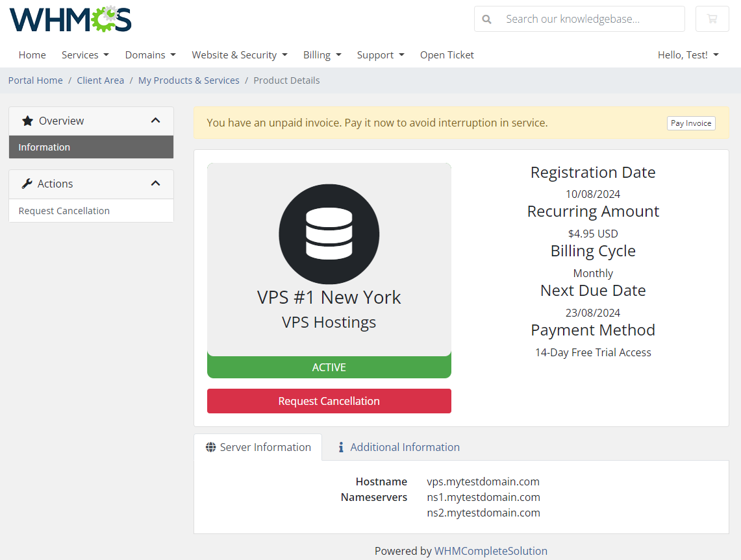741x560 pixels.
Task: Open the Hello, Test! account dropdown
Action: click(x=688, y=55)
